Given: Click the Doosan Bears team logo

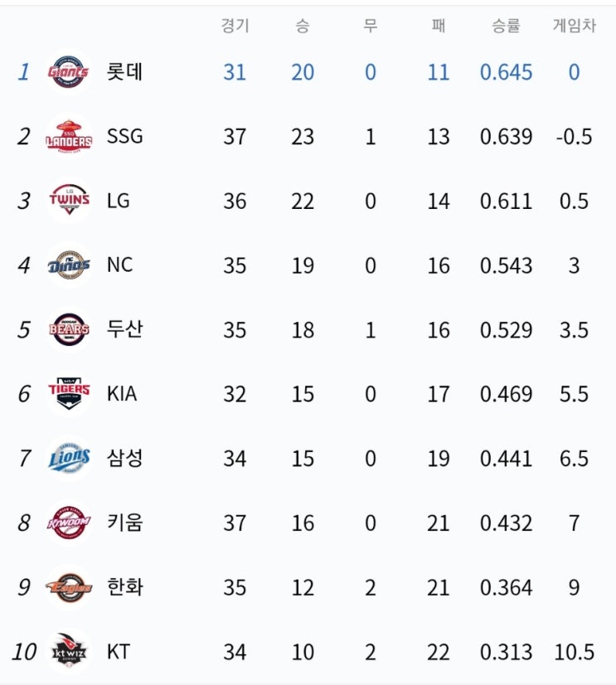Looking at the screenshot, I should pos(69,329).
